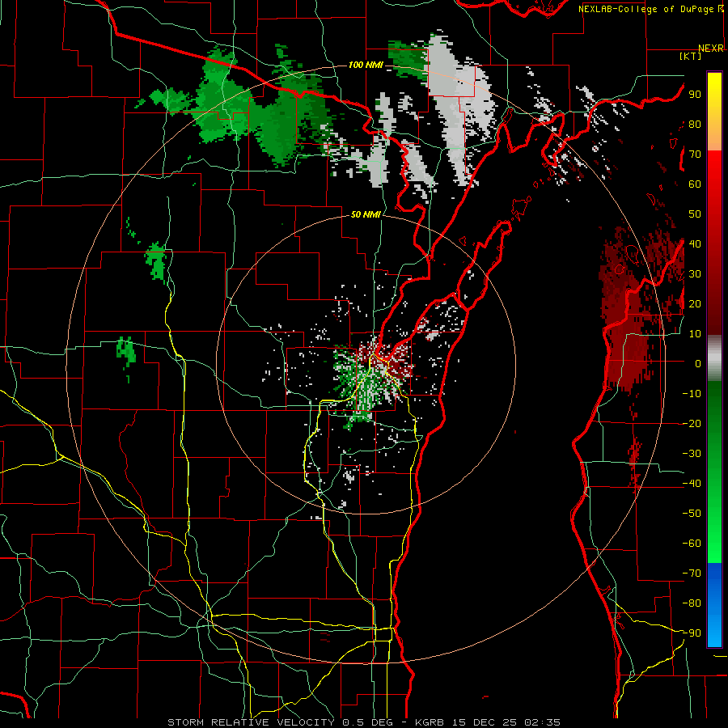
Task: Select the -40 value on velocity scale
Action: (692, 484)
